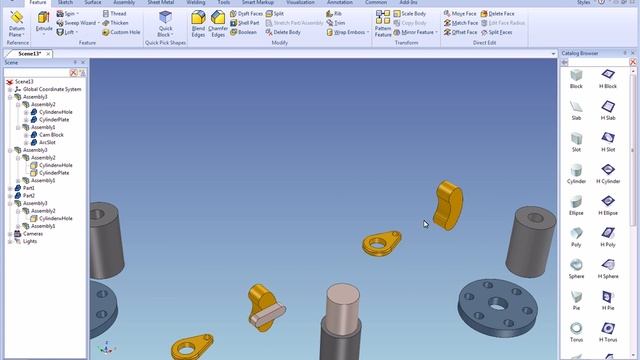Click the Pattern Feature tool
640x360 pixels.
click(383, 24)
